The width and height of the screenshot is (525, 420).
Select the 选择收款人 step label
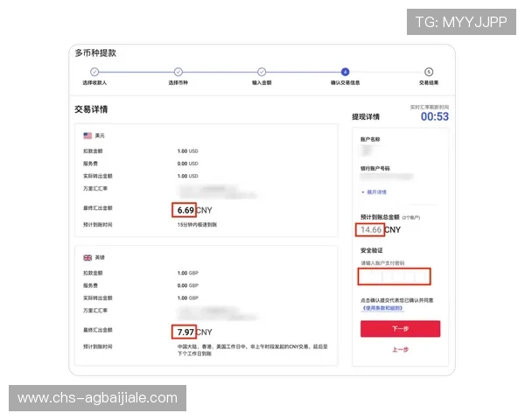pyautogui.click(x=94, y=83)
